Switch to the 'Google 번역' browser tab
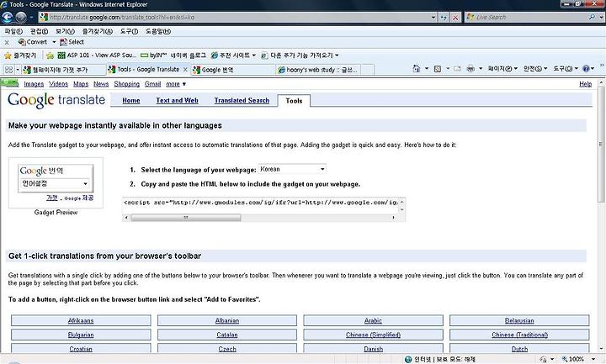Screen dimensions: 606x364 [233, 70]
